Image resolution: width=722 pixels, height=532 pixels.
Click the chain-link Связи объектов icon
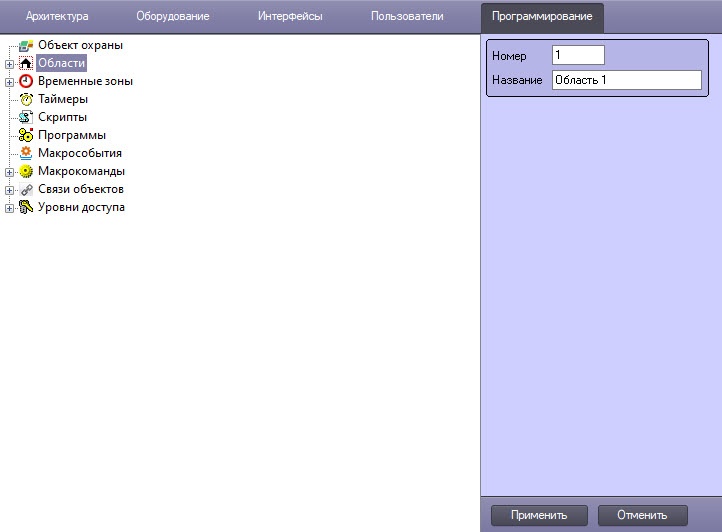[x=26, y=189]
